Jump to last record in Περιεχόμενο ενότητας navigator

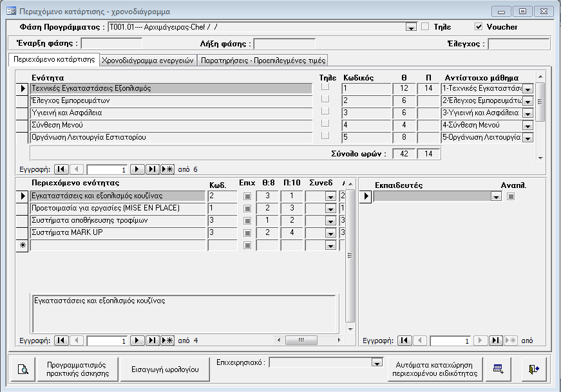coord(152,341)
